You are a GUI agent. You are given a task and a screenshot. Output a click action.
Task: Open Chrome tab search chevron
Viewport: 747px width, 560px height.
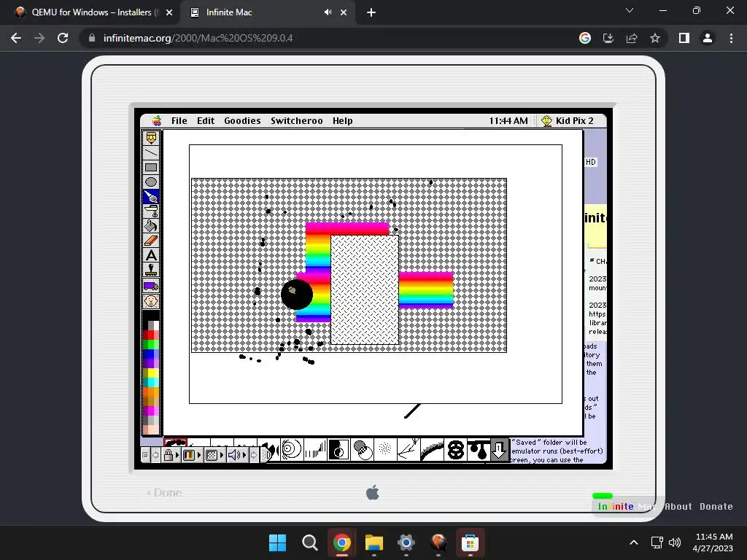(x=630, y=10)
